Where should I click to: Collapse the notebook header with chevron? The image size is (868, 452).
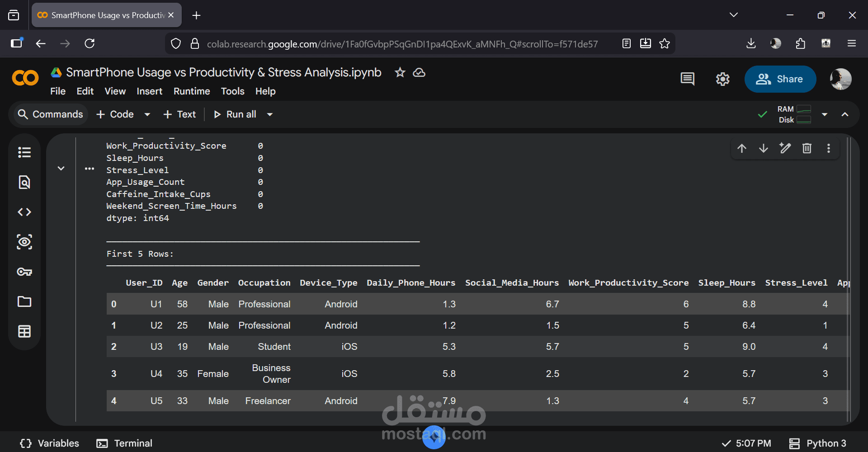(x=845, y=114)
